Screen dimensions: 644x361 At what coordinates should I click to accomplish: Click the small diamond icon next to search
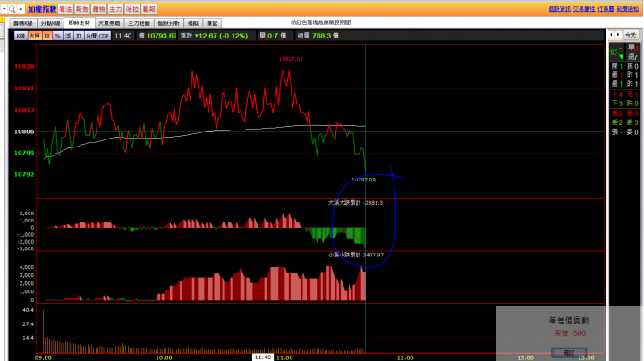21,9
